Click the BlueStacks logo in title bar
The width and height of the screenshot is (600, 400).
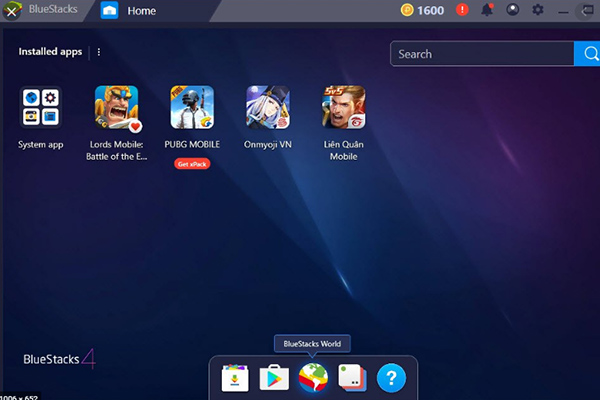click(x=12, y=10)
